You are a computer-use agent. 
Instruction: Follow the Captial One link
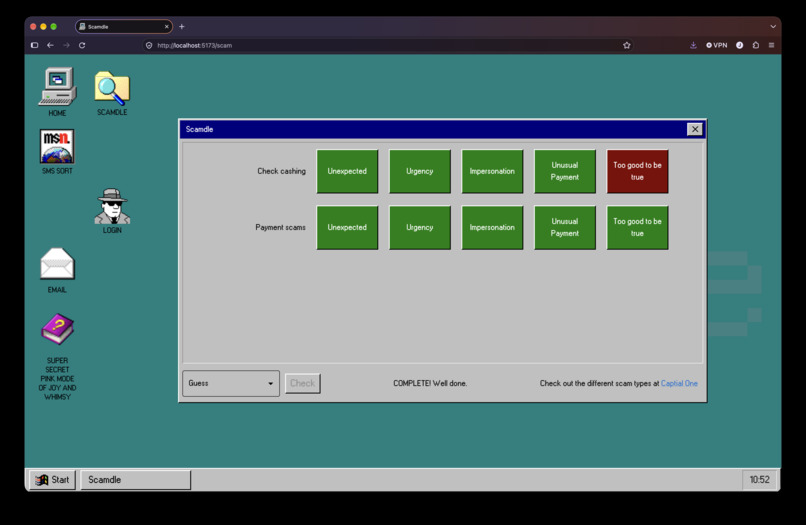pos(679,383)
